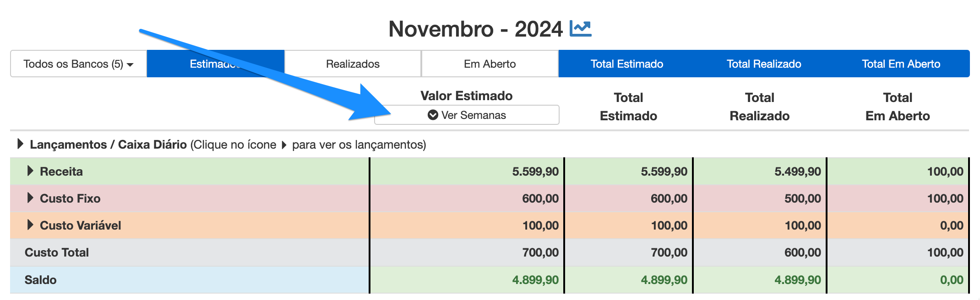Expand the Custo Variável row triangle
The height and width of the screenshot is (300, 980).
pos(30,225)
